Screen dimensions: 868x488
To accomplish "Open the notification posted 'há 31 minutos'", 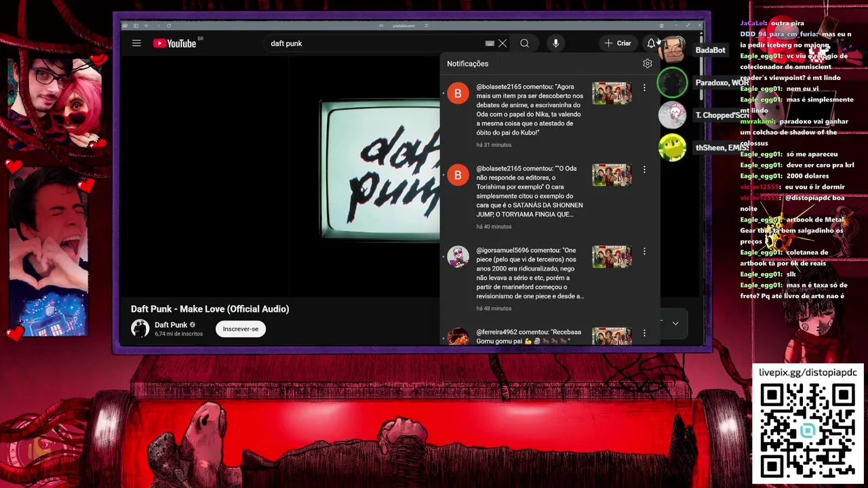I will point(550,115).
